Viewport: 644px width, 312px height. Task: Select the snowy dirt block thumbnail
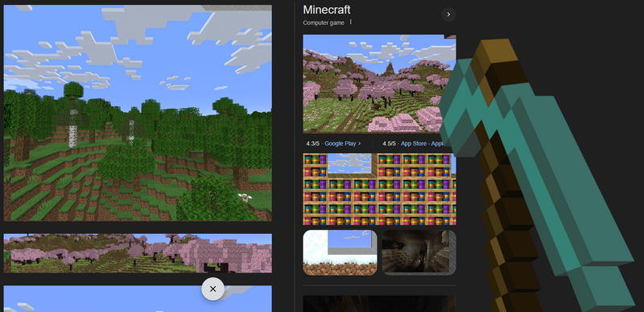tap(340, 252)
